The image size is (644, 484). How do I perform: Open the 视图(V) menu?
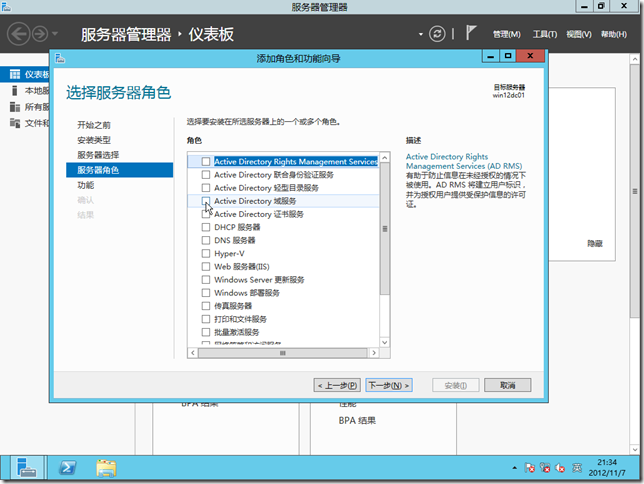point(579,35)
